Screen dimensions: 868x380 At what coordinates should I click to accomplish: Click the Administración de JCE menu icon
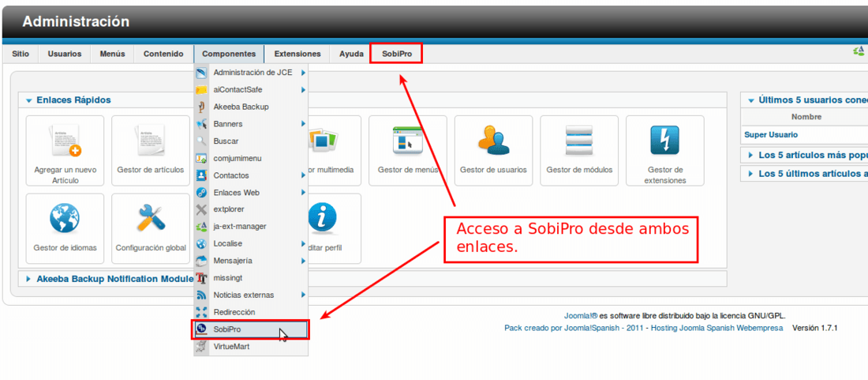pyautogui.click(x=201, y=73)
